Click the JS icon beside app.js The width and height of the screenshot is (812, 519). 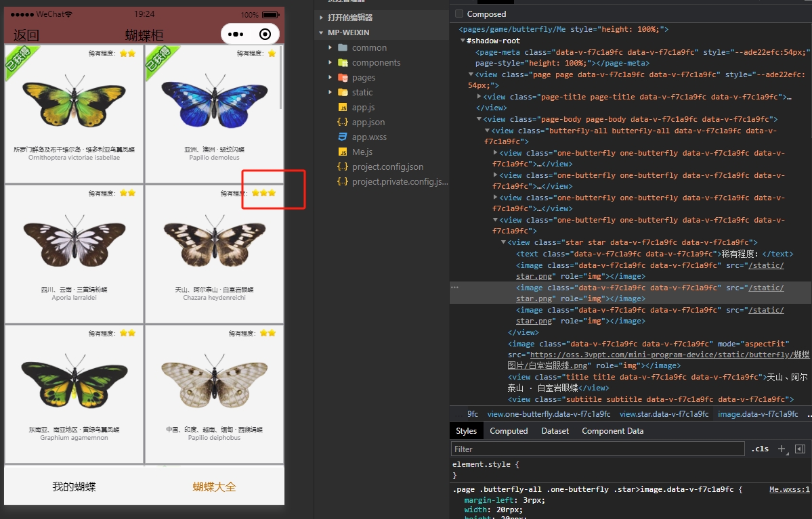[x=342, y=107]
